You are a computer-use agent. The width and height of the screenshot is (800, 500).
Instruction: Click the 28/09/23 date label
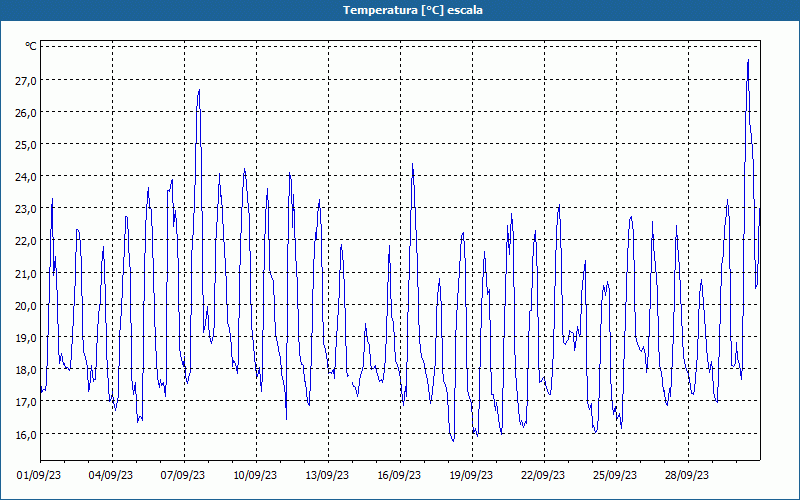[x=687, y=475]
